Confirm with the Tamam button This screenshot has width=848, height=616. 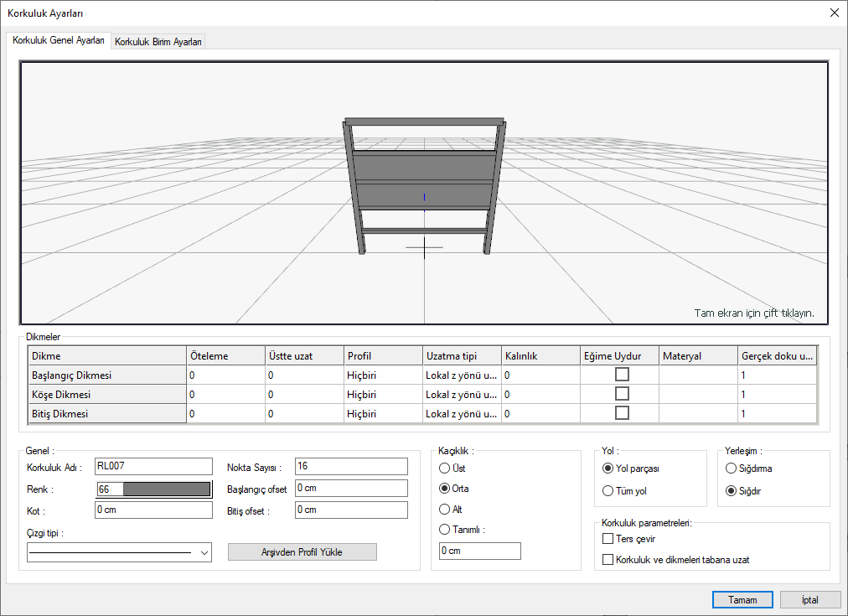point(742,600)
